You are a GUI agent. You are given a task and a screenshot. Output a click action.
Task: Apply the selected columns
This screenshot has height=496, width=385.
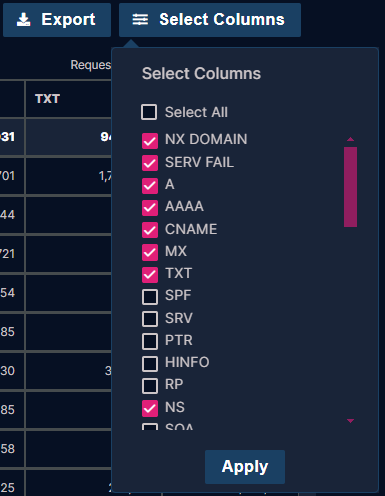coord(245,467)
